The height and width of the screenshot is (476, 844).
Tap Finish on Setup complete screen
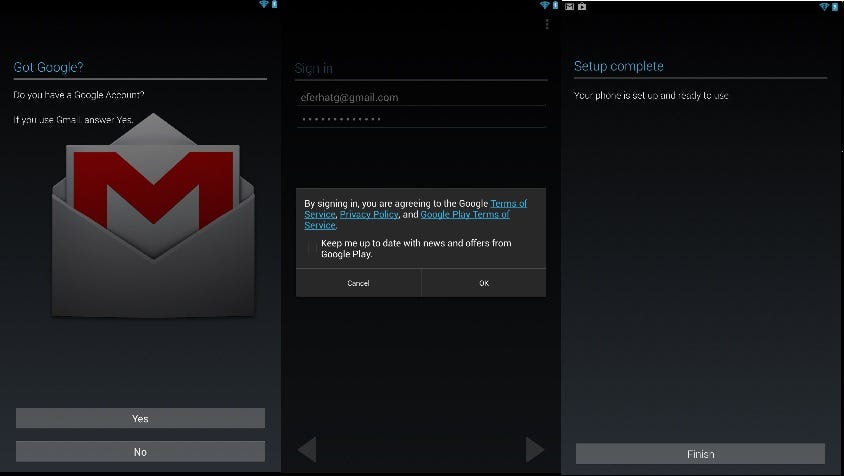(700, 454)
